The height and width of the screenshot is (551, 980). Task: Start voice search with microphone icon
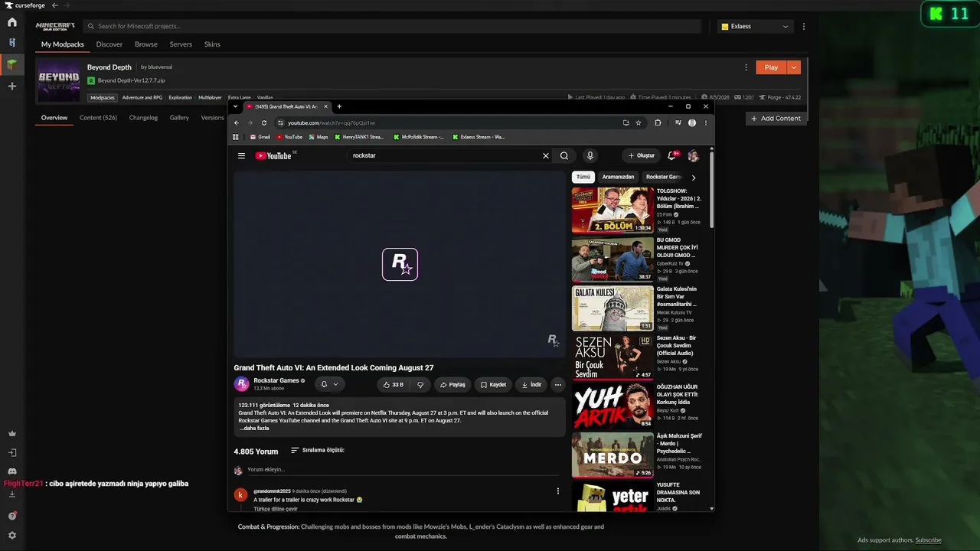(x=590, y=155)
